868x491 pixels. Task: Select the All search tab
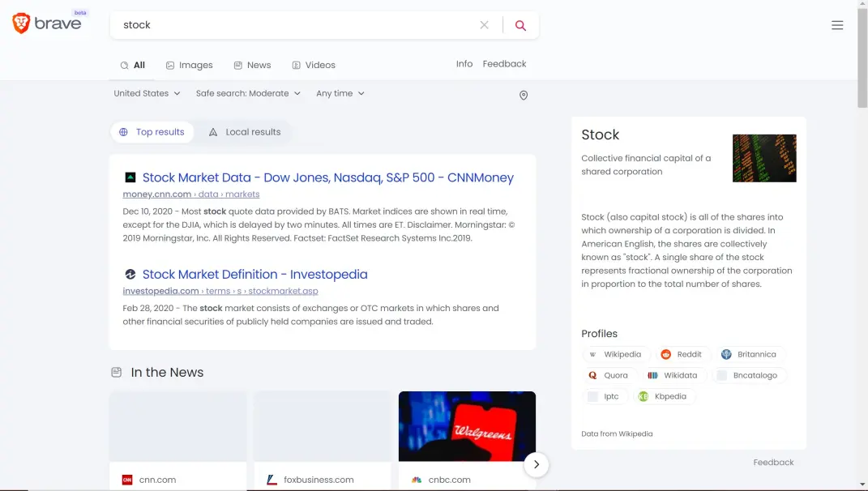coord(133,65)
